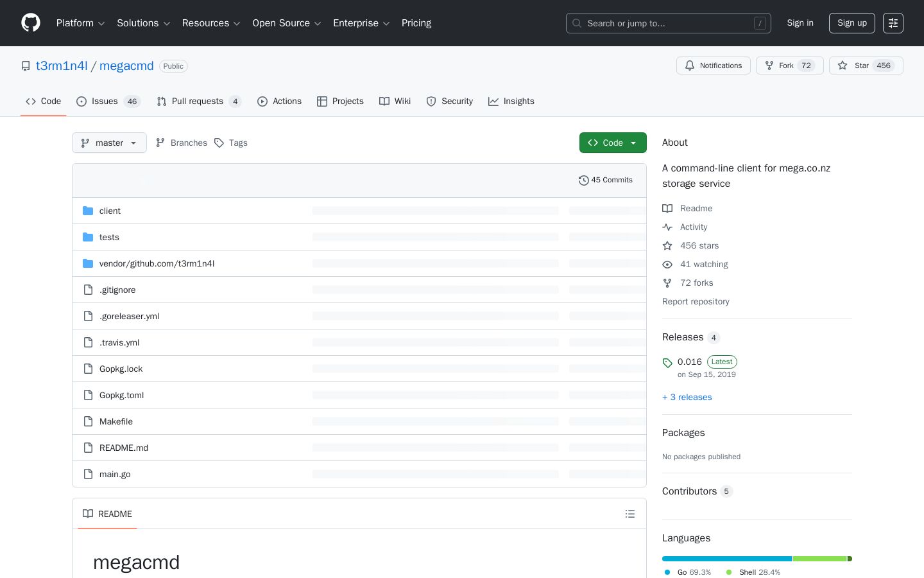The height and width of the screenshot is (578, 924).
Task: Click the file icon next to .gitignore
Action: tap(89, 290)
